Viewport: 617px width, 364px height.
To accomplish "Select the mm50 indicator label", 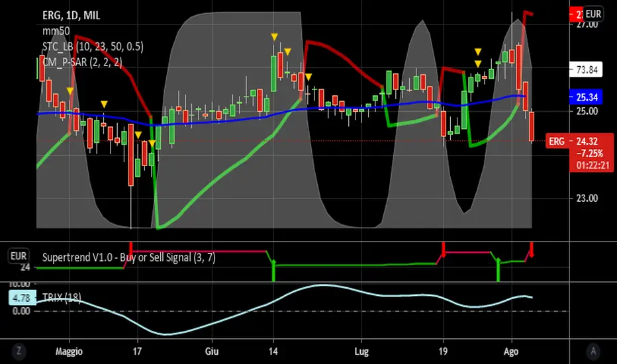I will tap(56, 31).
